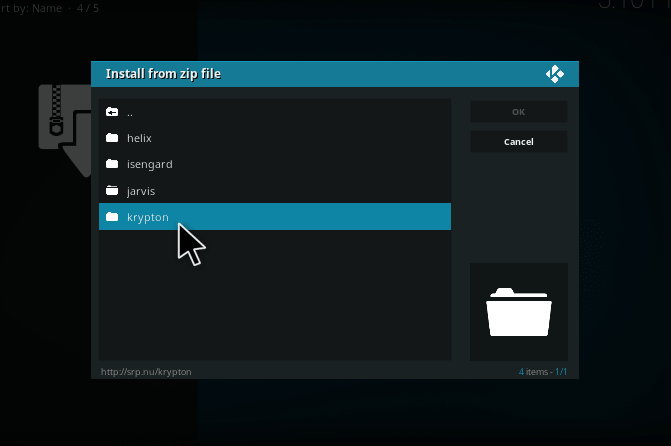Click the zip install icon behind dialog
This screenshot has height=446, width=671.
[x=65, y=130]
